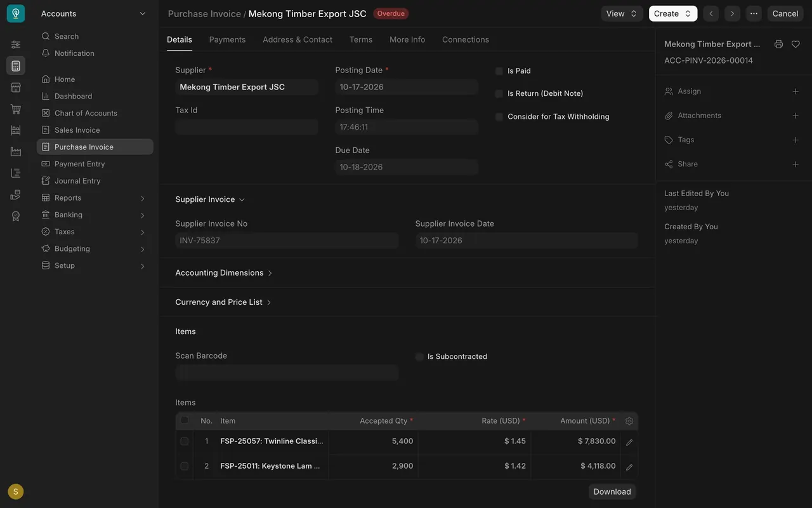This screenshot has height=508, width=812.
Task: Enable Consider for Tax Withholding
Action: [499, 117]
